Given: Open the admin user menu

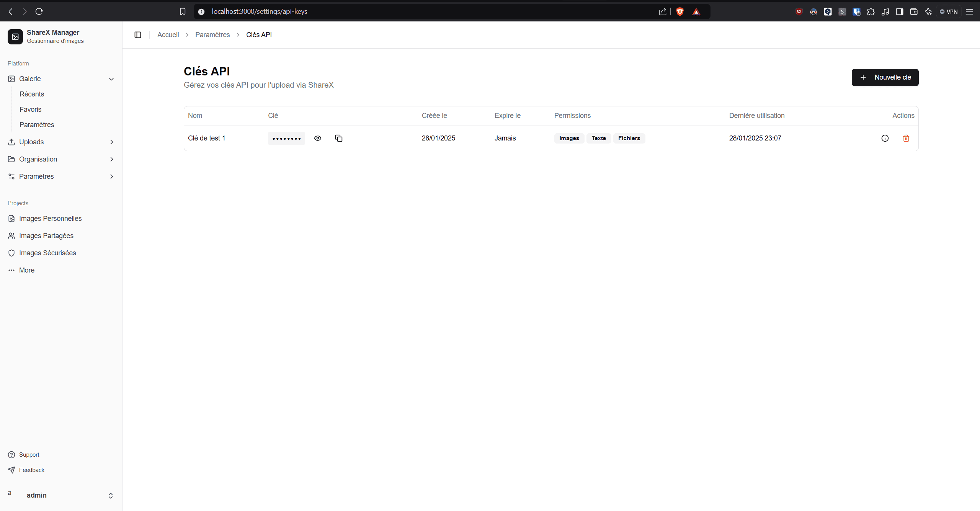Looking at the screenshot, I should click(x=61, y=495).
